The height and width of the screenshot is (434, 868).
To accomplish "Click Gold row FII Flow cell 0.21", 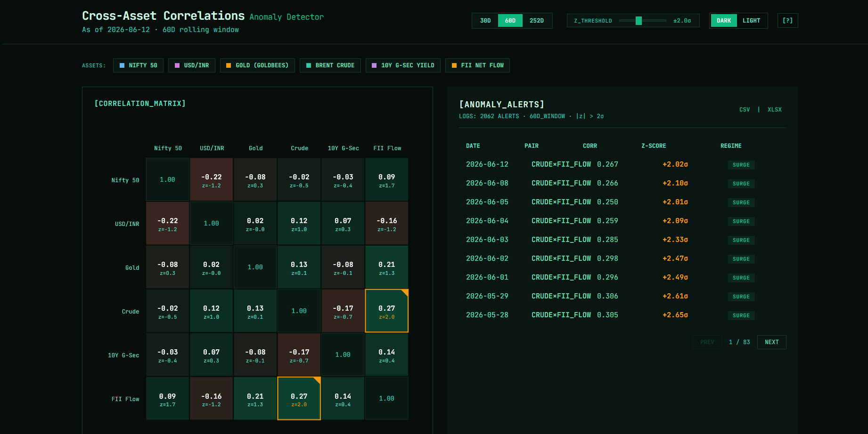I will tap(387, 267).
